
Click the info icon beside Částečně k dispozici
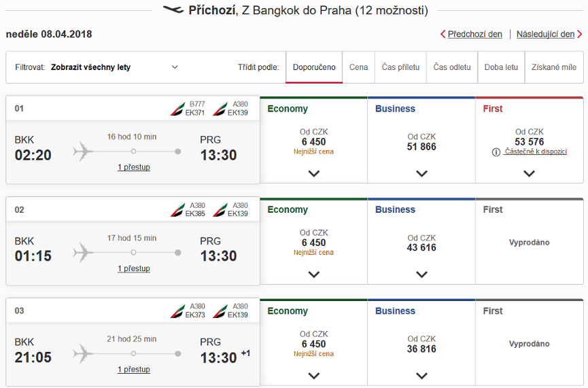click(496, 152)
